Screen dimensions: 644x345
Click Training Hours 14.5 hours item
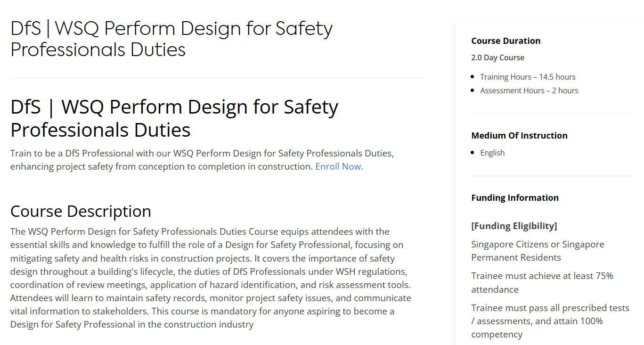click(528, 77)
